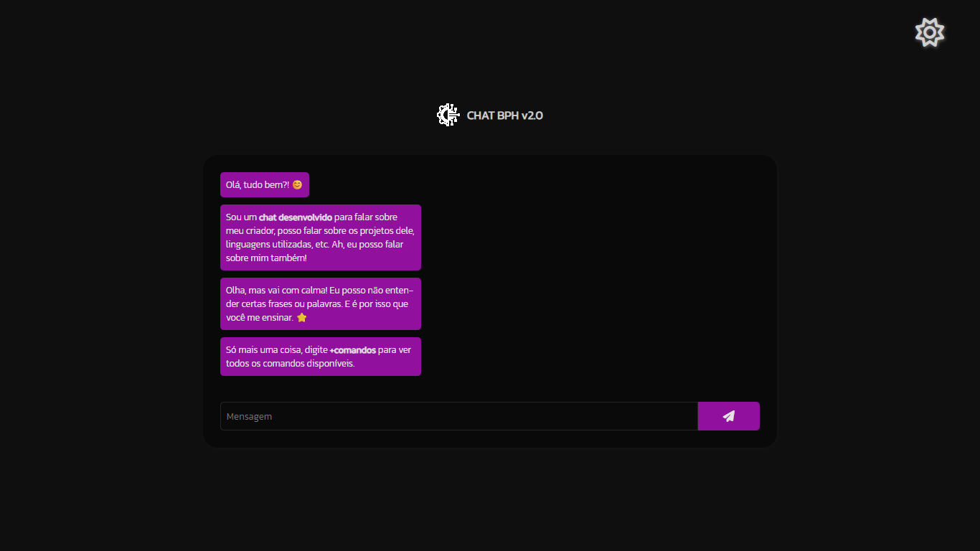Click the send arrow inside the purple button
The width and height of the screenshot is (980, 551).
[729, 416]
